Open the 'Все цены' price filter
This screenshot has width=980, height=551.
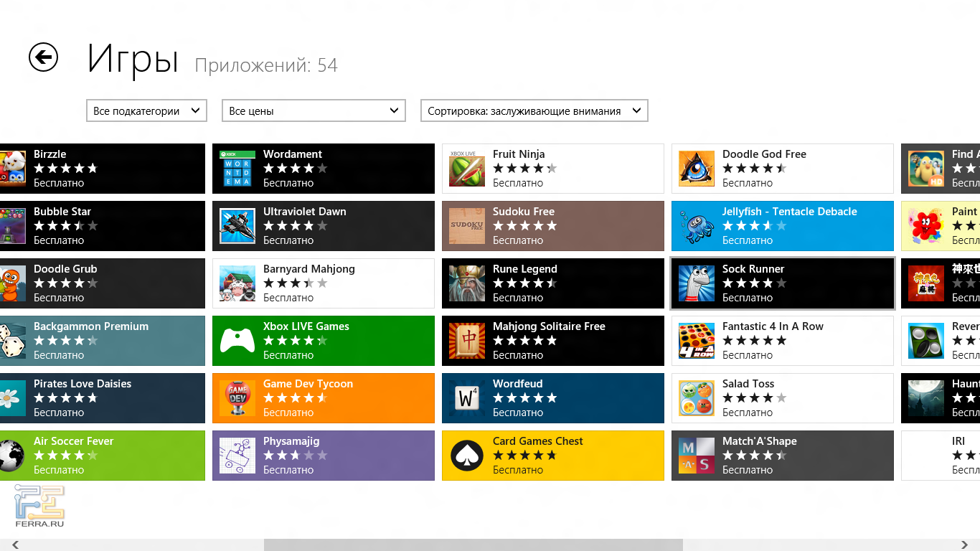point(314,110)
